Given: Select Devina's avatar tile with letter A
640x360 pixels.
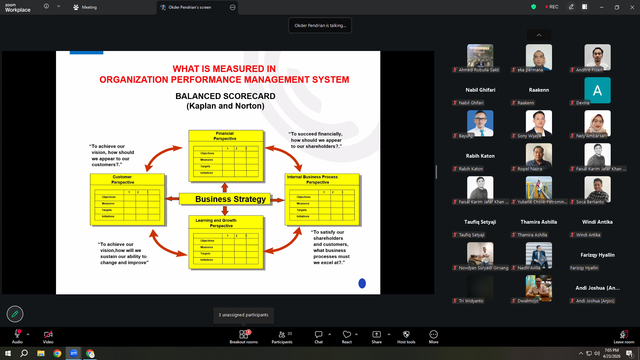Looking at the screenshot, I should [x=598, y=91].
